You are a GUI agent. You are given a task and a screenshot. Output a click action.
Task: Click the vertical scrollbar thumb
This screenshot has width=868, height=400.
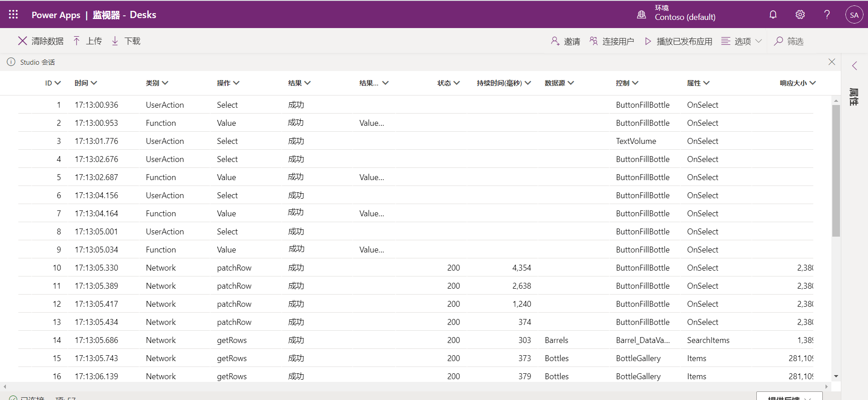[836, 171]
